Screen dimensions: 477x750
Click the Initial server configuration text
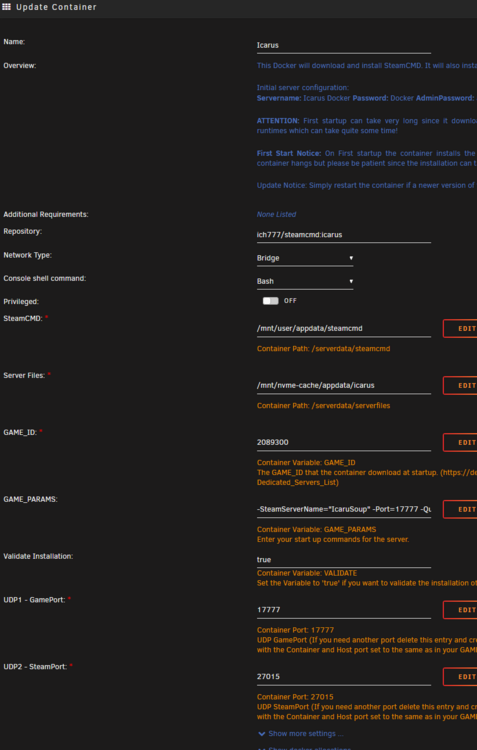[x=303, y=88]
